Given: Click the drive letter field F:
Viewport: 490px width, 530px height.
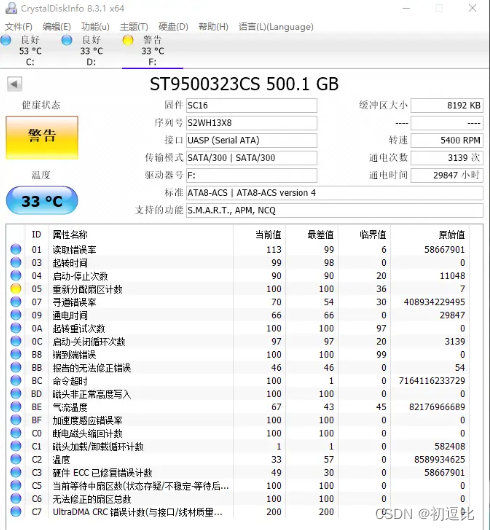Looking at the screenshot, I should coord(251,175).
